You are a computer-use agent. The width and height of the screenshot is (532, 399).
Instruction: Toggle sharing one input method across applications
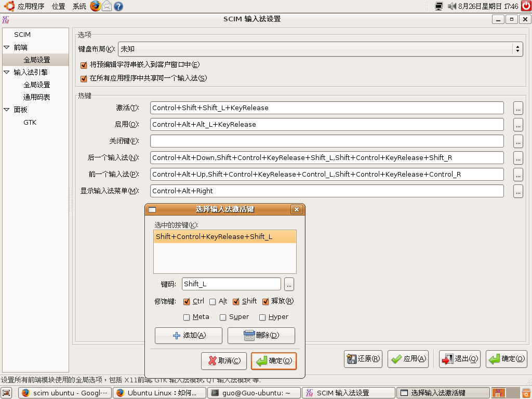point(84,79)
